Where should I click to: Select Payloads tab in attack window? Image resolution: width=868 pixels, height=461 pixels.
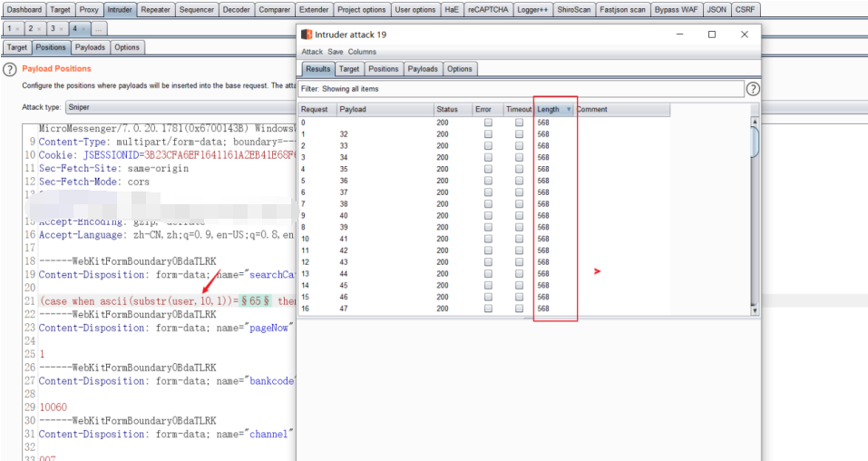423,69
